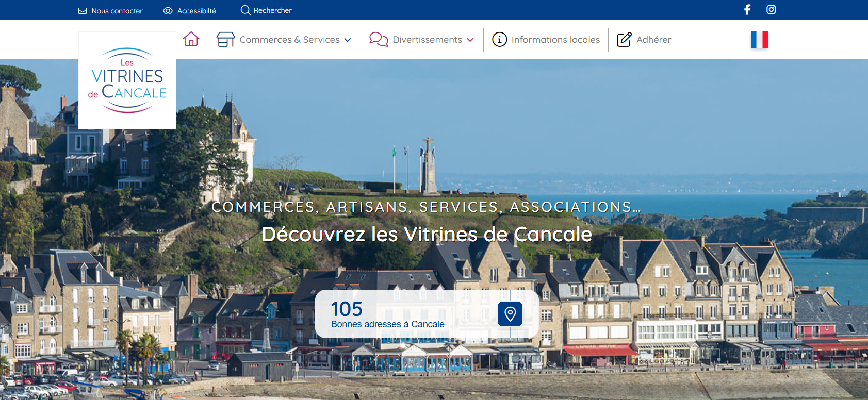Open Informations locales menu item
Viewport: 868px width, 400px height.
tap(555, 40)
